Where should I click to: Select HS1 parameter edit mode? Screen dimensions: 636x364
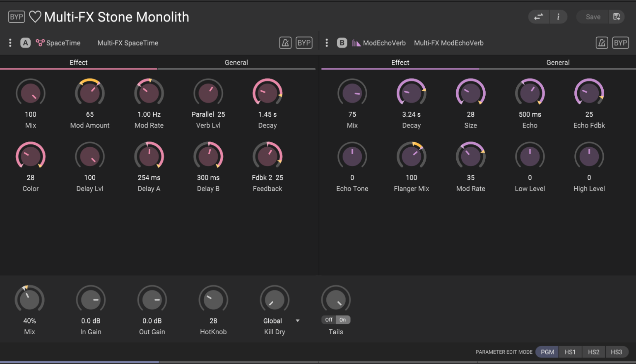point(570,352)
